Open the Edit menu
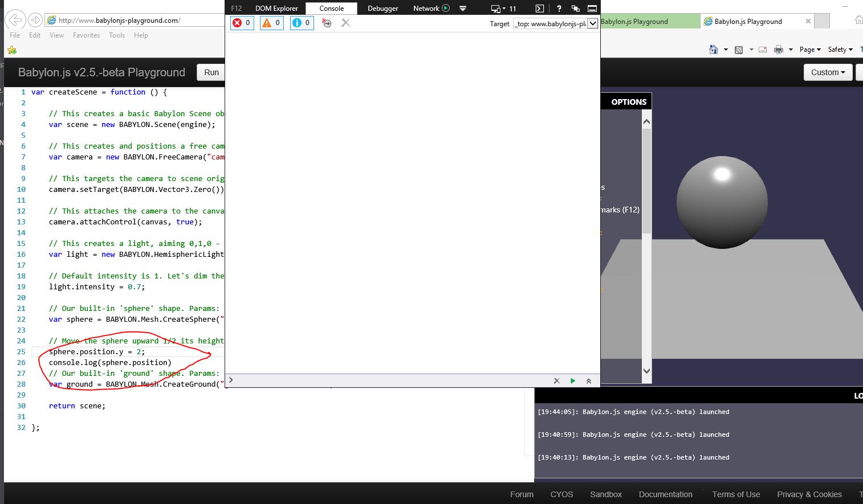The width and height of the screenshot is (863, 504). (35, 35)
